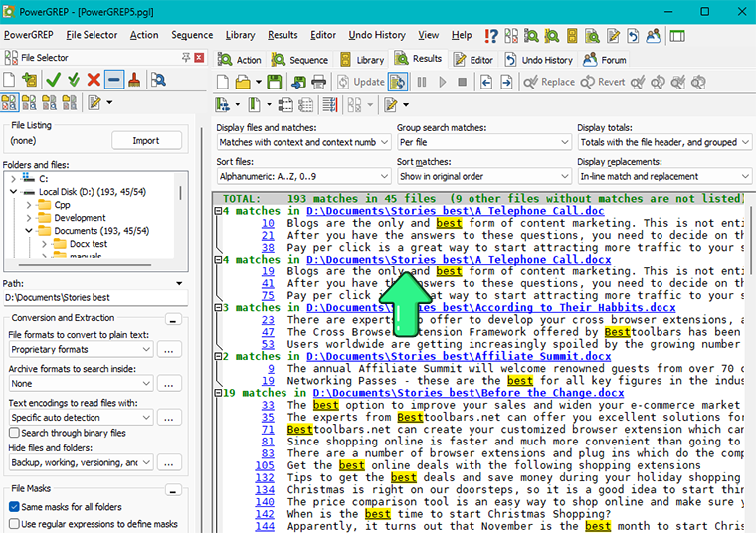Click the folder tree vertical scrollbar
The image size is (756, 533).
pos(180,193)
